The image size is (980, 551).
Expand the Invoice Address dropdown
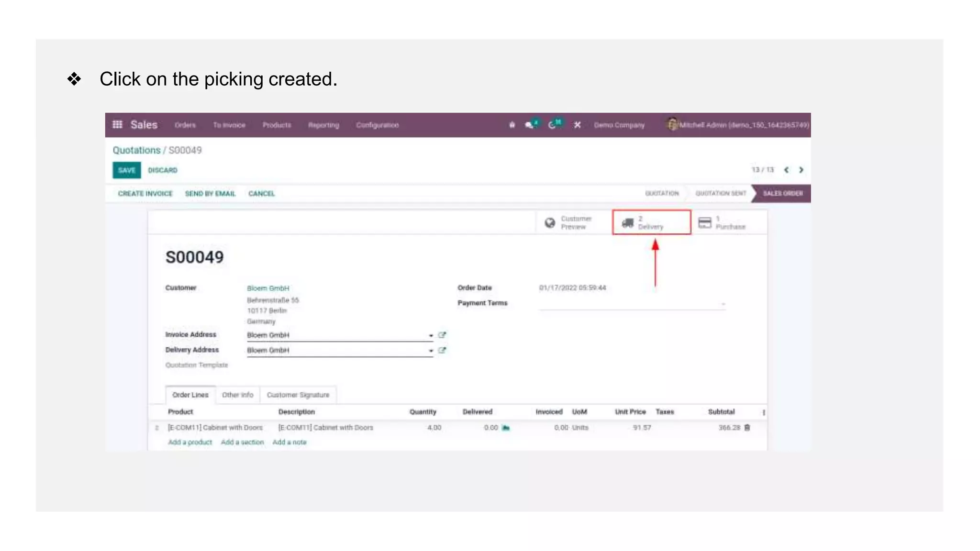point(431,336)
